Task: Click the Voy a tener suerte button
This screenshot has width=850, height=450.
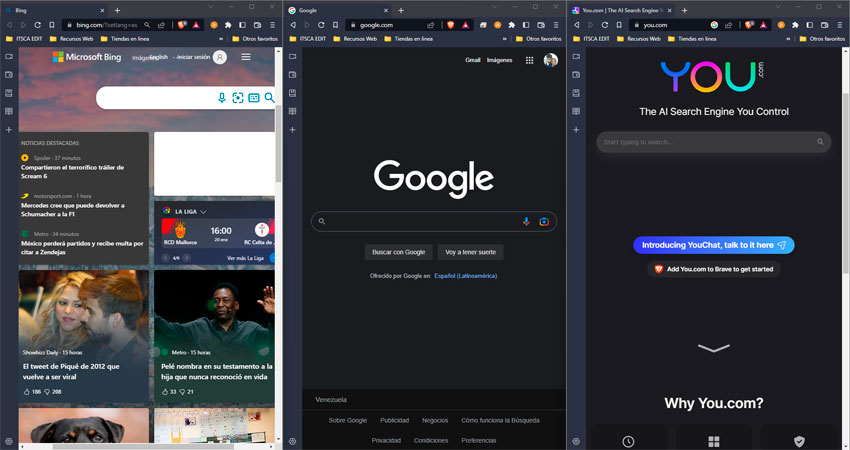Action: 470,252
